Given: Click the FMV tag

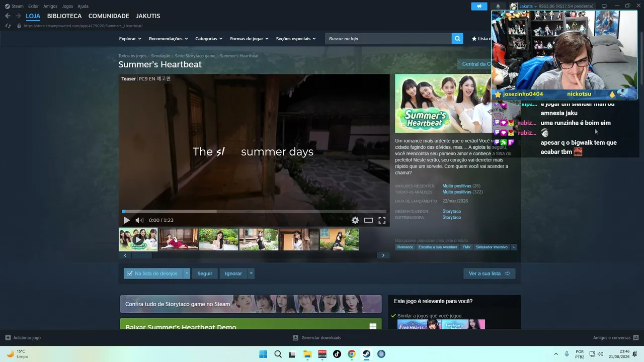Looking at the screenshot, I should pos(466,247).
